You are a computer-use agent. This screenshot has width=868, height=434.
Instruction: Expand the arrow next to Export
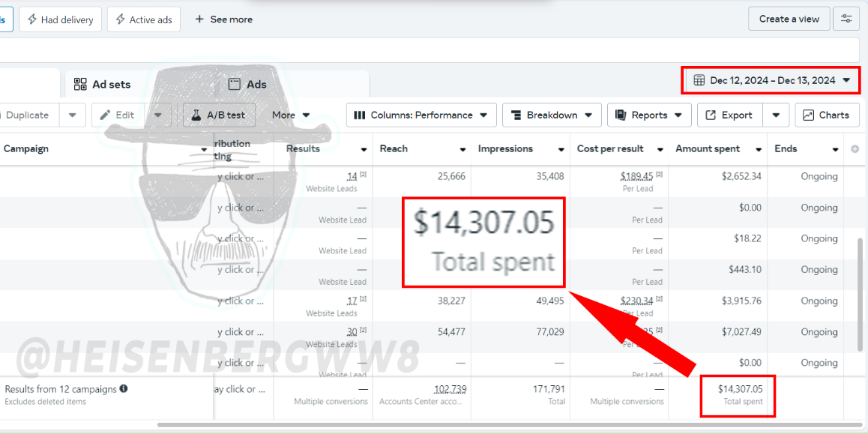tap(776, 115)
